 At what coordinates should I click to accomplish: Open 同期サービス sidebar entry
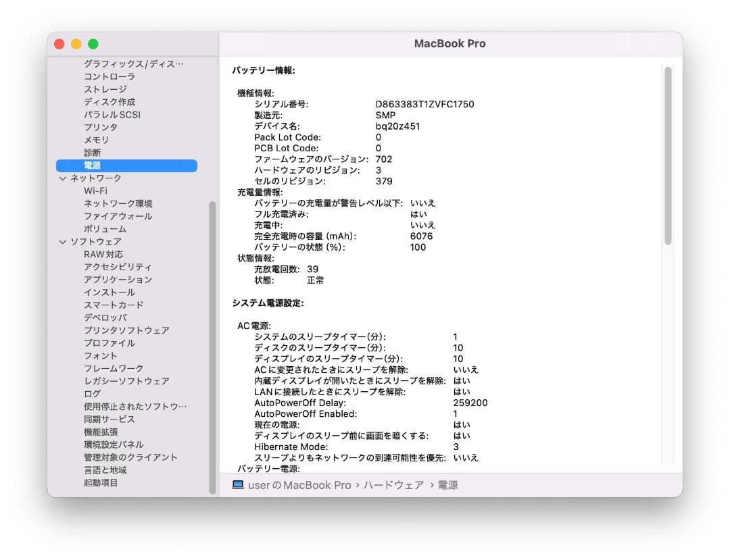[x=109, y=419]
